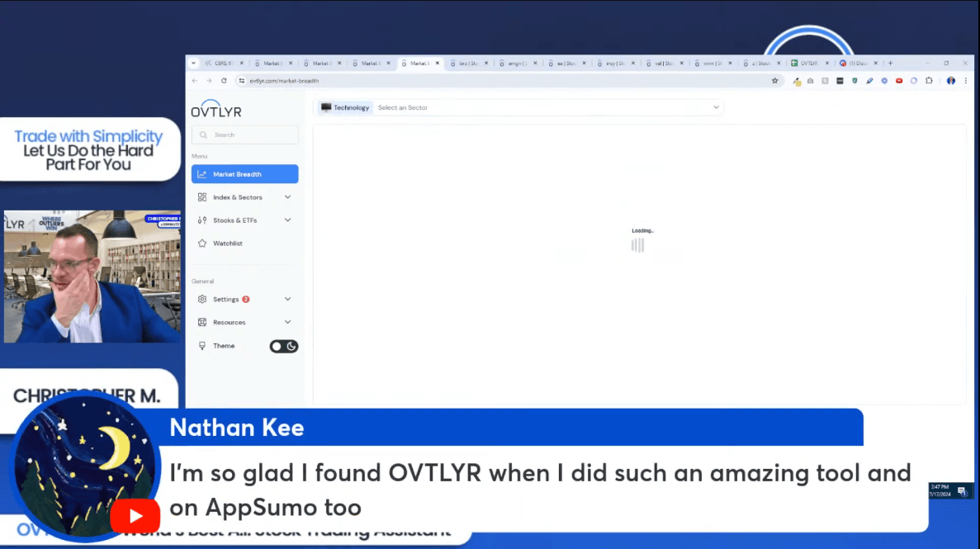Click the camera extension icon
Image resolution: width=980 pixels, height=549 pixels.
[x=810, y=81]
